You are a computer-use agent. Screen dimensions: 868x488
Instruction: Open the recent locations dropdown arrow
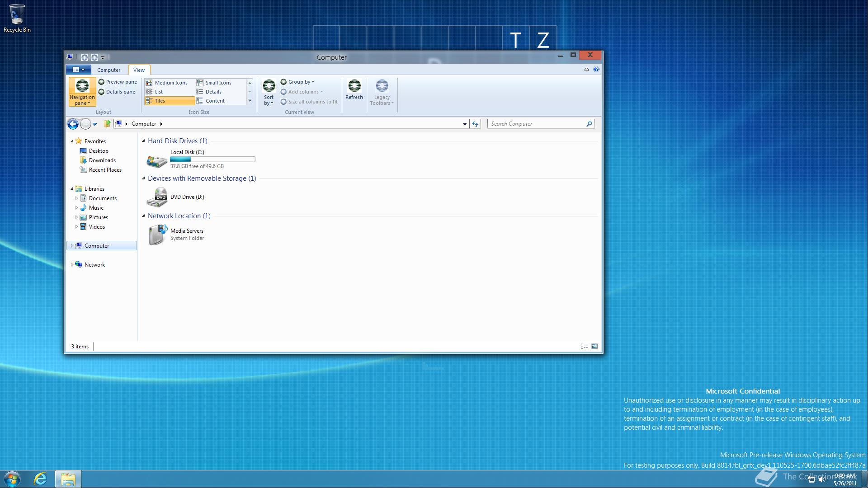94,124
